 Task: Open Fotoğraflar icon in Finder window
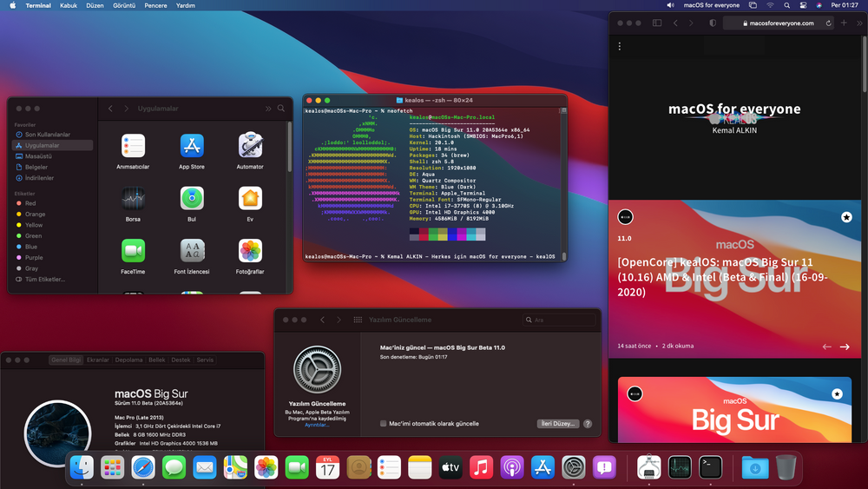(x=250, y=251)
